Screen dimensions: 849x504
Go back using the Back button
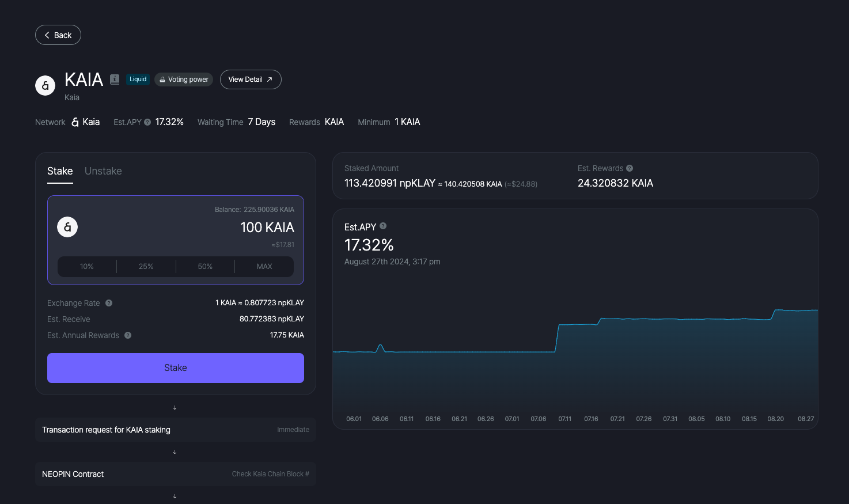click(58, 35)
